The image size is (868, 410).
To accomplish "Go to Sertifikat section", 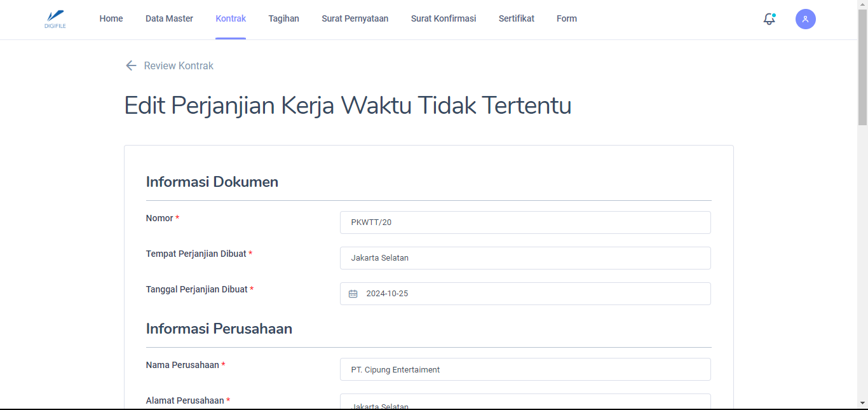I will click(x=516, y=19).
